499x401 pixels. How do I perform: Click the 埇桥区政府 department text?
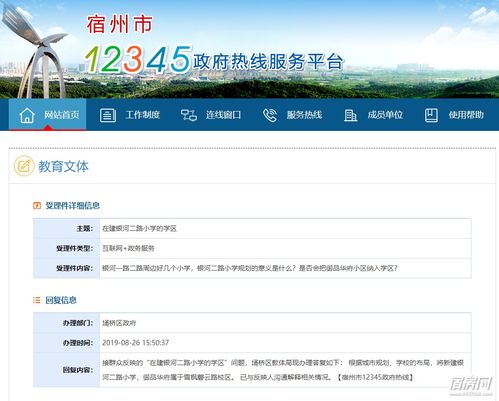coord(119,323)
